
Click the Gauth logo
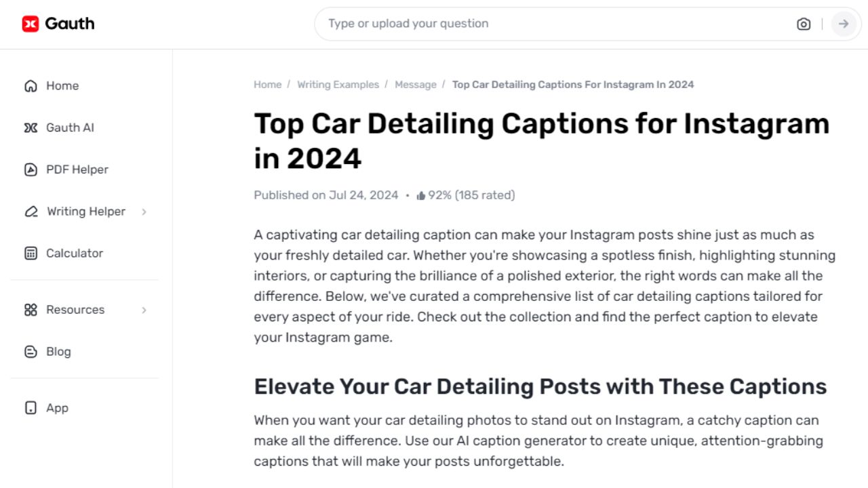pos(58,23)
